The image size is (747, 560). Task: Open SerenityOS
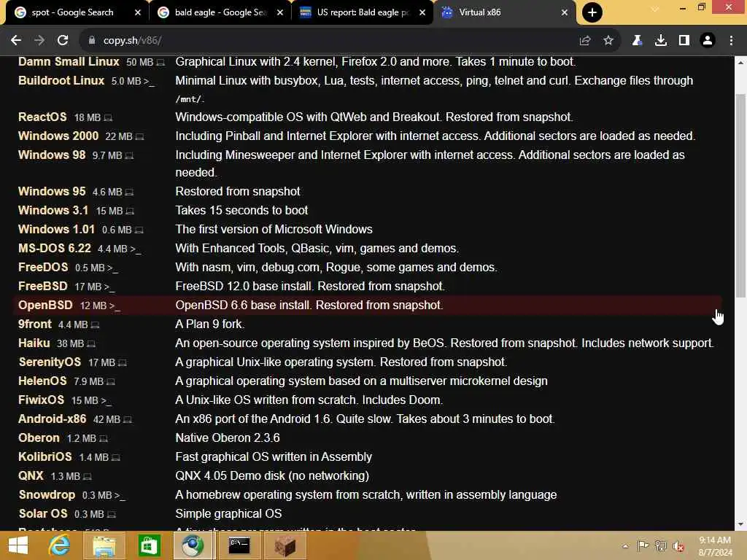pos(50,362)
